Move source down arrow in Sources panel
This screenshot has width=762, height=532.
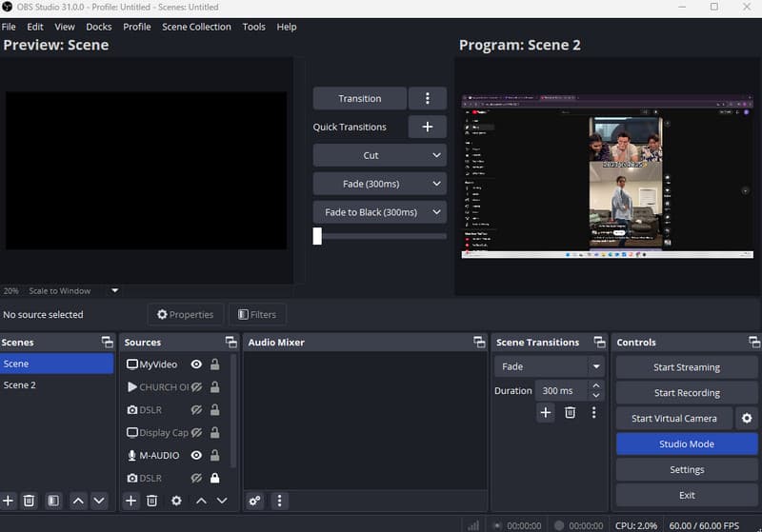tap(222, 501)
